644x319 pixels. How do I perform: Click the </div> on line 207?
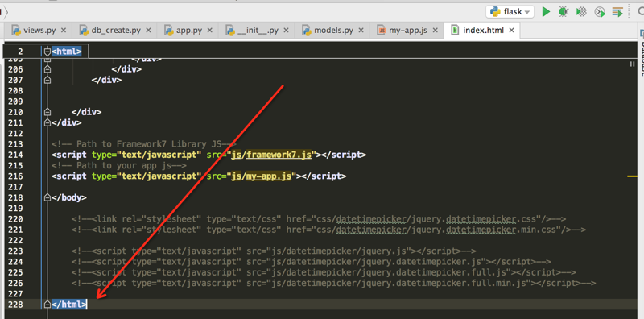106,80
